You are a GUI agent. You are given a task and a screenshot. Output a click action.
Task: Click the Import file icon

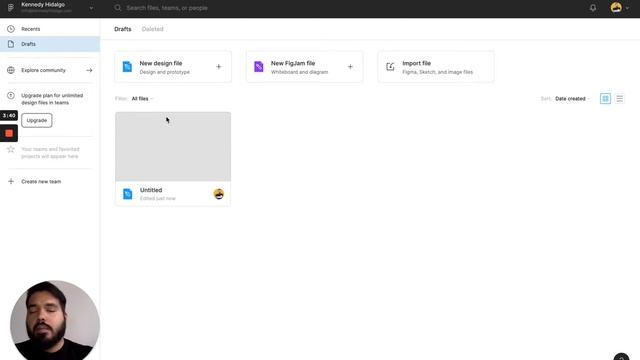390,67
